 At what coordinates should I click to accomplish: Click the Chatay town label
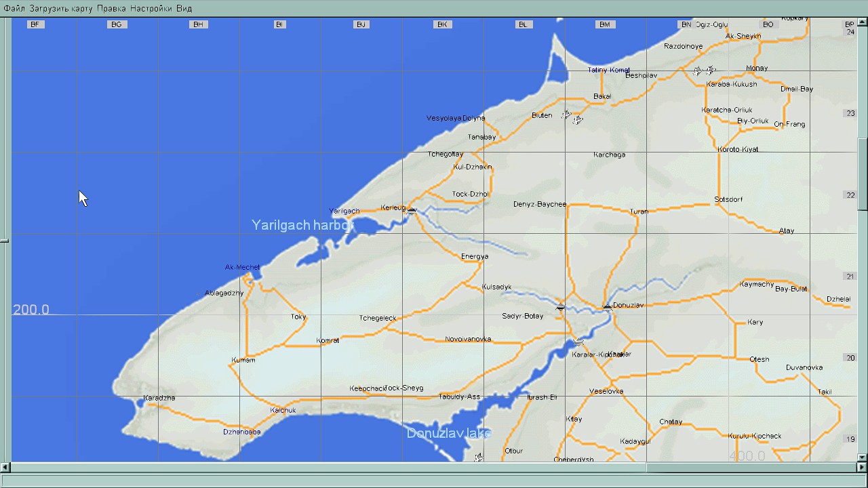tap(671, 422)
